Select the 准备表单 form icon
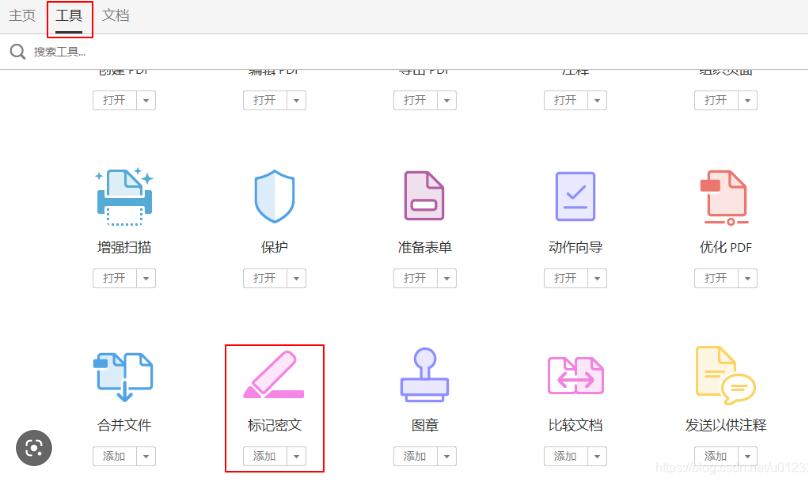This screenshot has height=488, width=808. [x=425, y=196]
